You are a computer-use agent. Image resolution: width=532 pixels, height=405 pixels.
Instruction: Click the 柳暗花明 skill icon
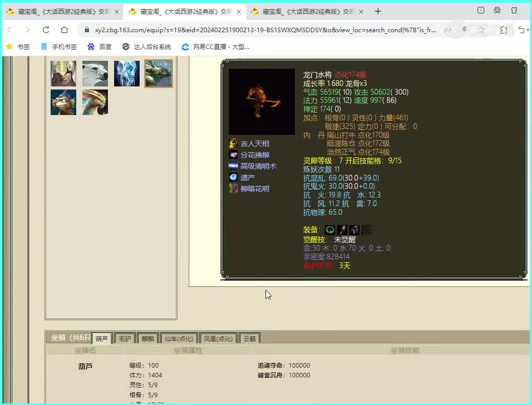pyautogui.click(x=233, y=188)
